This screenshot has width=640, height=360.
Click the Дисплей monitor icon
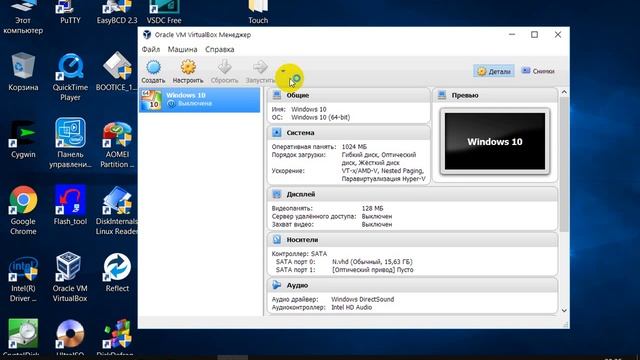277,194
